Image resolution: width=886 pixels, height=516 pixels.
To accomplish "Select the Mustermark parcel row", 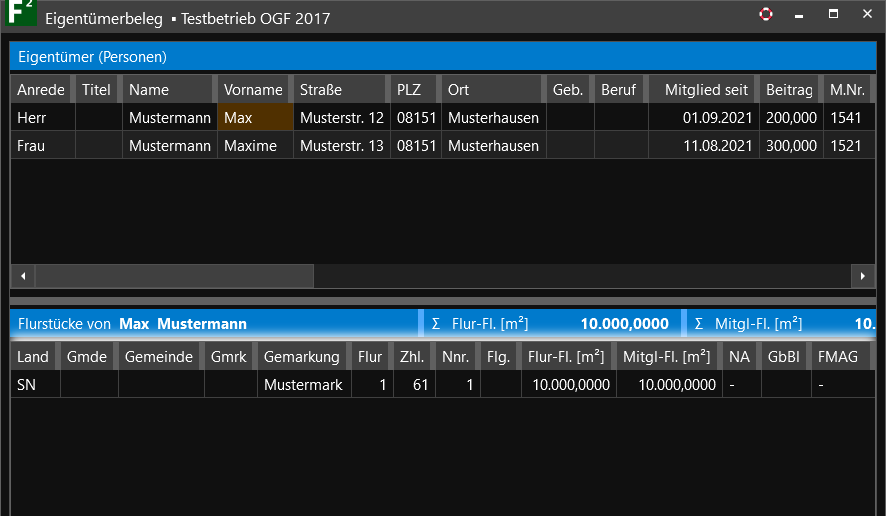I will 302,385.
